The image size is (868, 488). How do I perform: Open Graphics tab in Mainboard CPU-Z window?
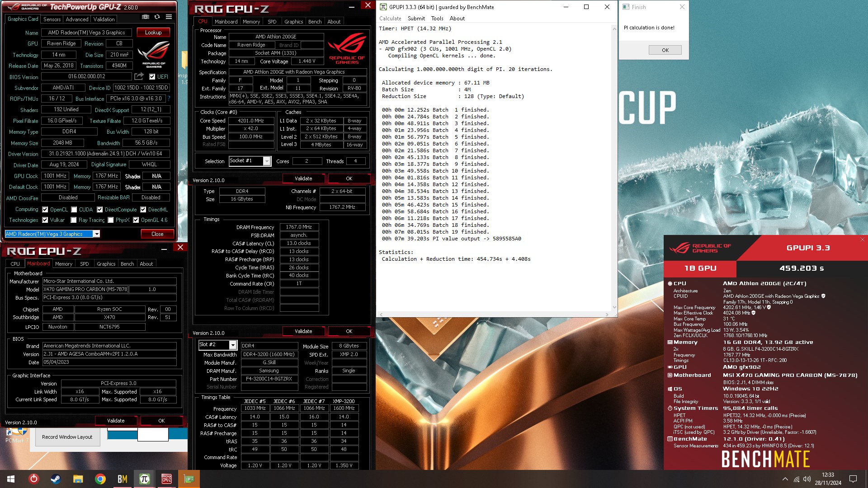coord(106,264)
